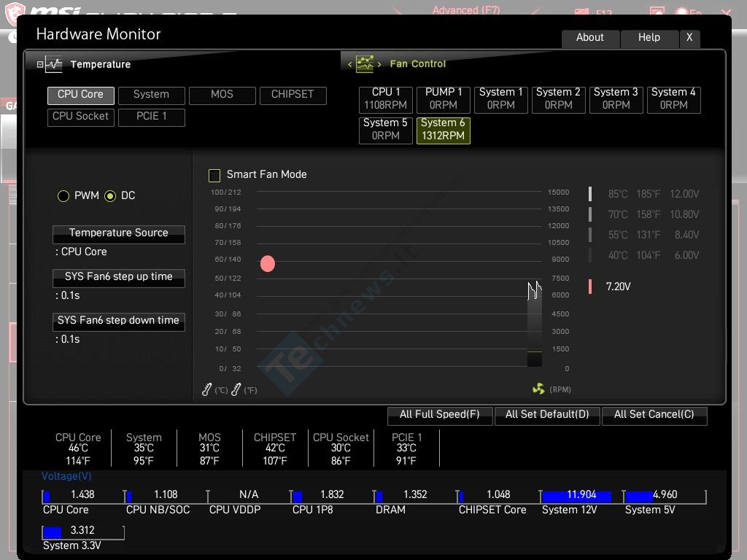Image resolution: width=747 pixels, height=560 pixels.
Task: Open the Temperature Source selector
Action: pyautogui.click(x=119, y=234)
